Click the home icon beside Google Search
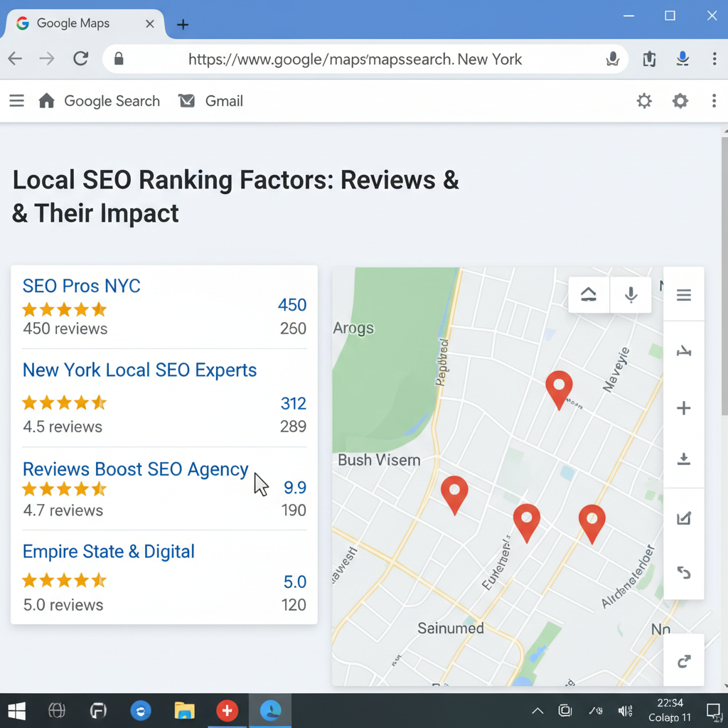728x728 pixels. pos(46,100)
